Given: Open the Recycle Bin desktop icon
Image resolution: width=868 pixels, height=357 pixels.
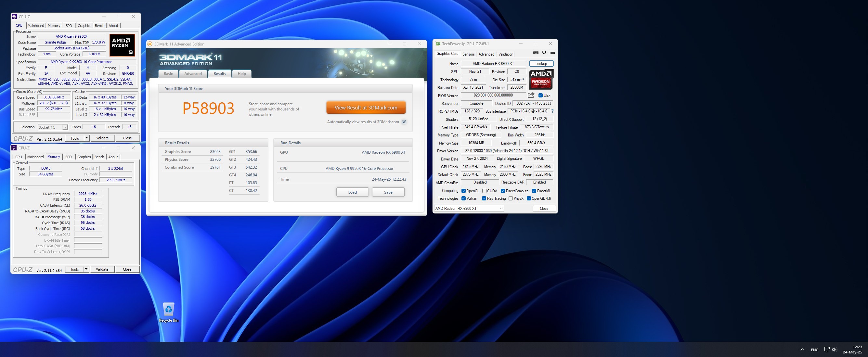Looking at the screenshot, I should tap(168, 312).
